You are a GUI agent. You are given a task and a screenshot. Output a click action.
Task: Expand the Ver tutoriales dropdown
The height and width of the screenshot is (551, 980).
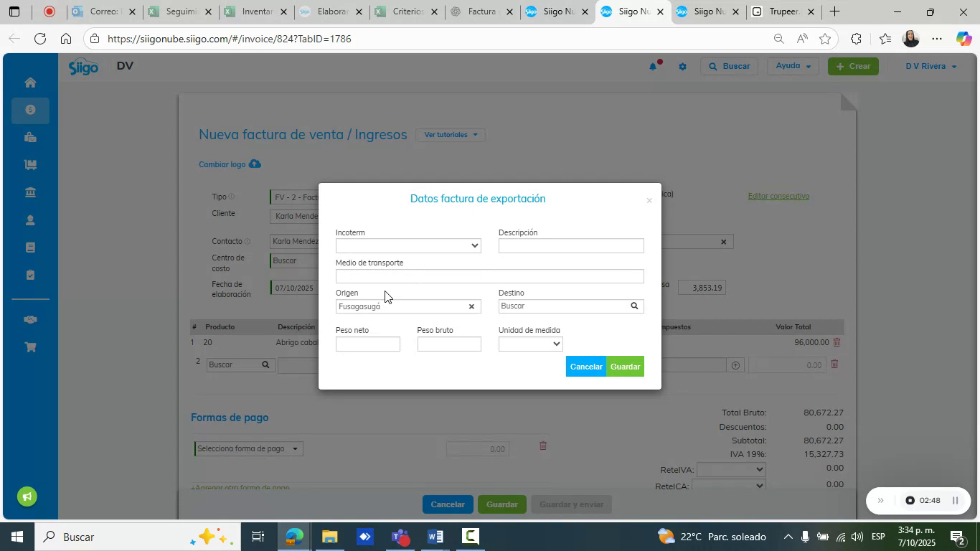(451, 135)
